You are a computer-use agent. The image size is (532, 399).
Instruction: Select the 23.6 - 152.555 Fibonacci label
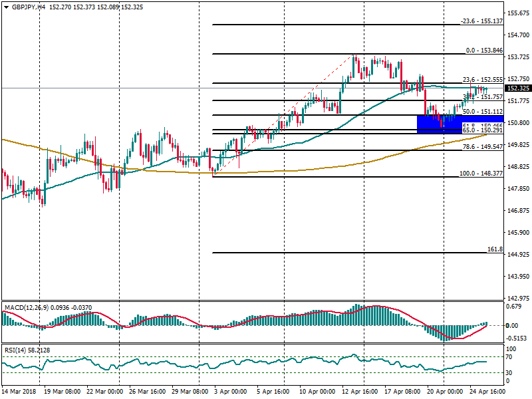click(483, 80)
